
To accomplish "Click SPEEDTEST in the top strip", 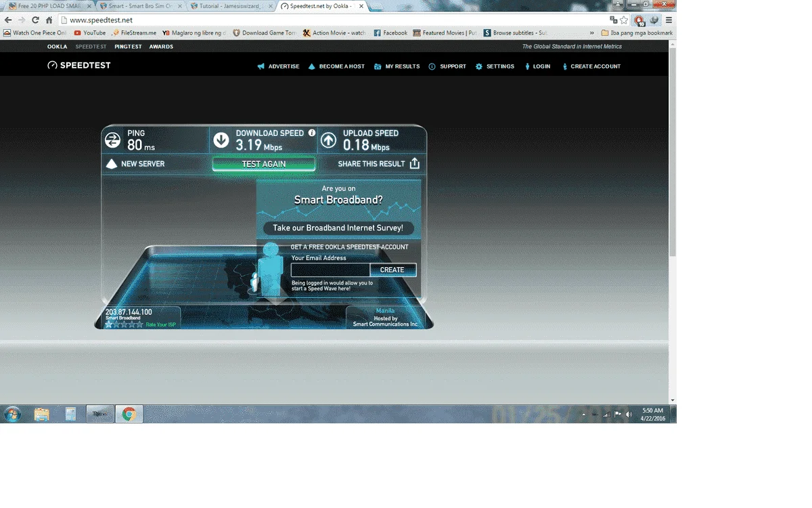I will tap(91, 47).
